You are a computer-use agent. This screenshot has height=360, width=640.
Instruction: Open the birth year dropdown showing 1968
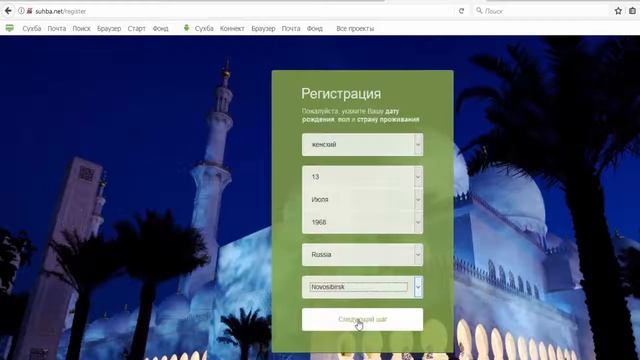362,222
